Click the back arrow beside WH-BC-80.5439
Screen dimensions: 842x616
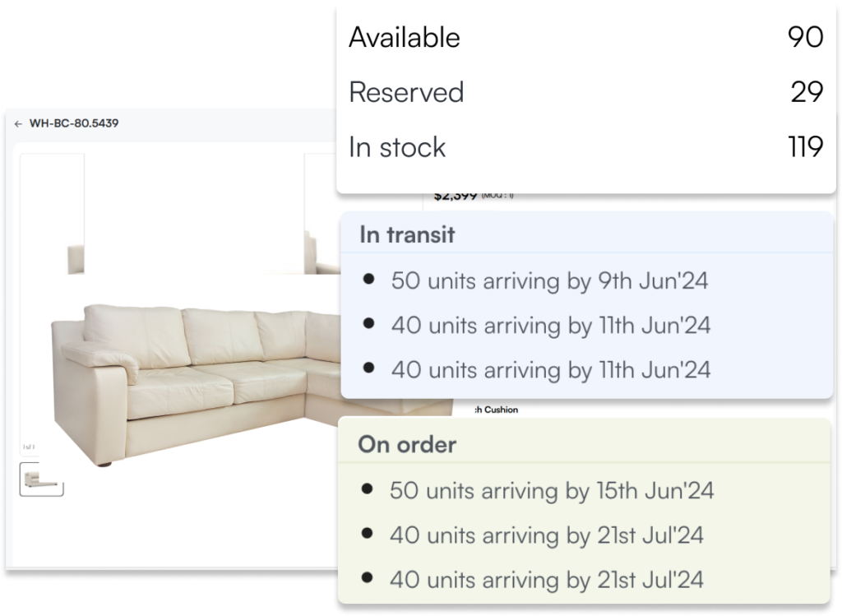[x=18, y=124]
